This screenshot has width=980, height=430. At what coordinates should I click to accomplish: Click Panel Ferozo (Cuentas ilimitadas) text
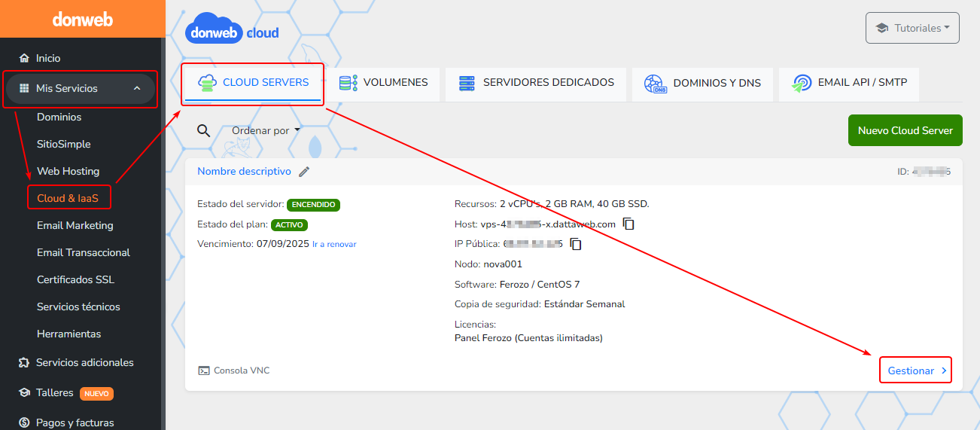tap(529, 338)
